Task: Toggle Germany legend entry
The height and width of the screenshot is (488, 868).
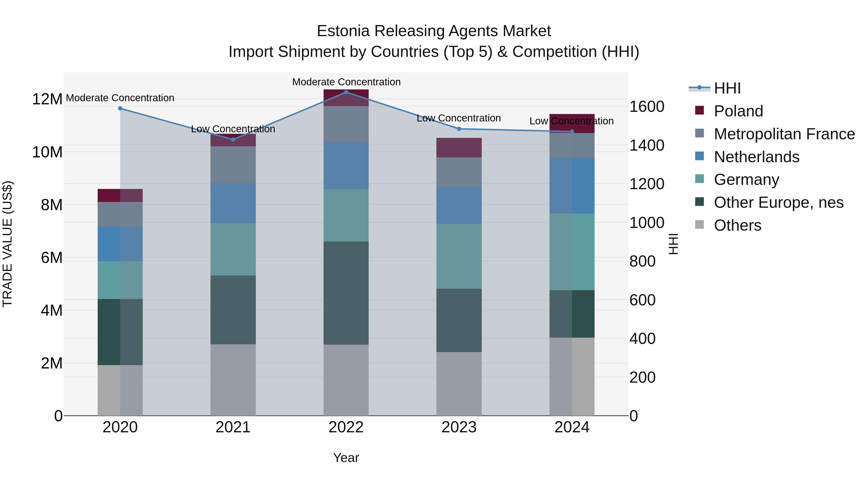Action: [x=737, y=180]
